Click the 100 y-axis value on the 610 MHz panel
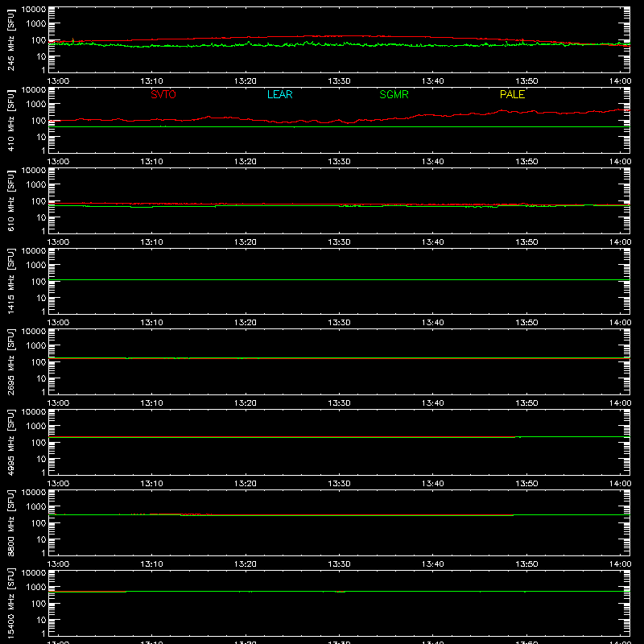Image resolution: width=644 pixels, height=644 pixels. coord(39,201)
